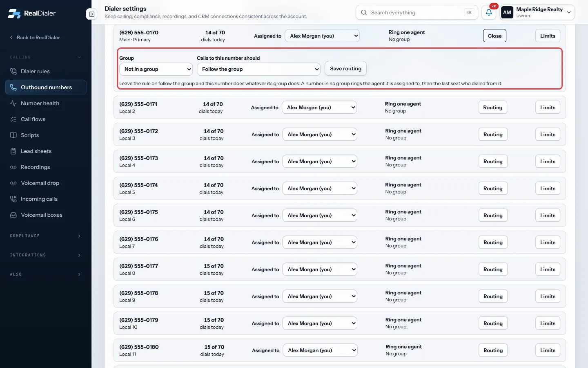Open Routing for (629) 555-0180
The width and height of the screenshot is (588, 368).
pos(493,350)
